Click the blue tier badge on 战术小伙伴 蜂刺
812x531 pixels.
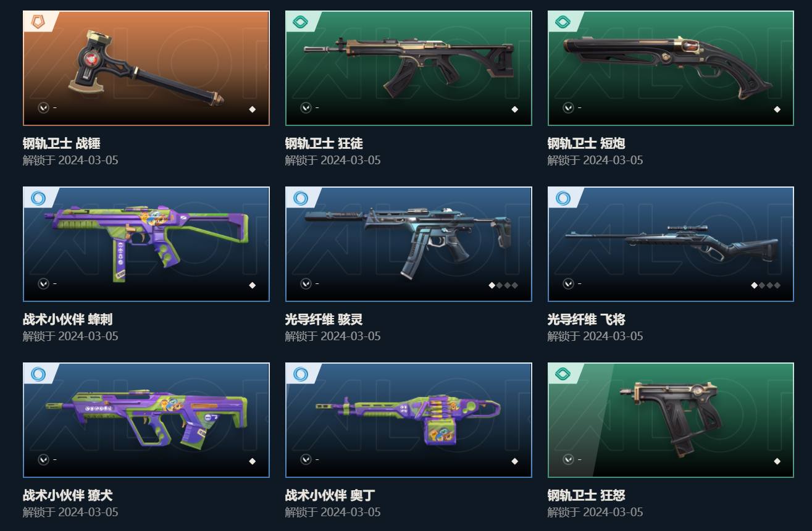point(38,198)
